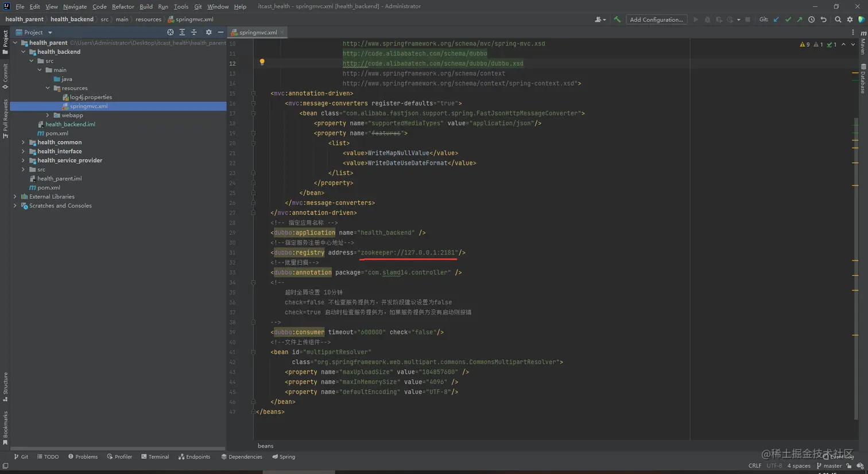Click the Git Commit checkmark icon

pyautogui.click(x=788, y=20)
